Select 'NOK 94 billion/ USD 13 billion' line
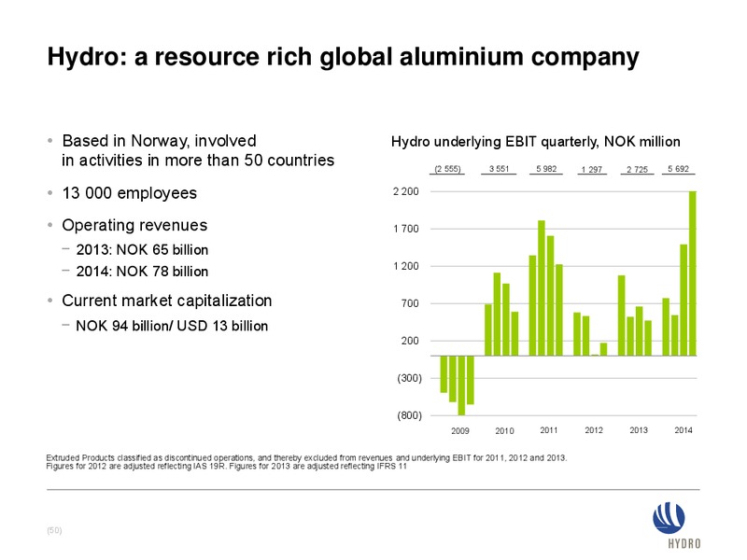Viewport: 747px width, 560px height. pyautogui.click(x=172, y=326)
